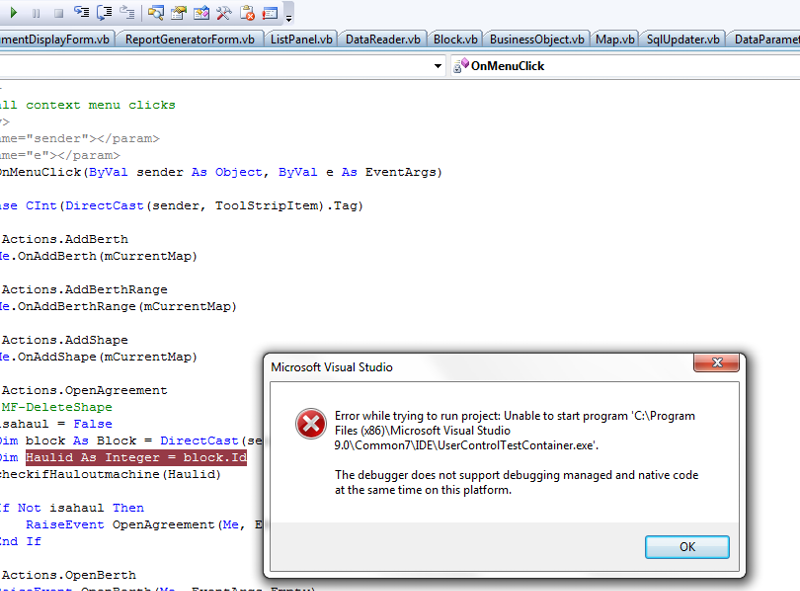This screenshot has width=800, height=591.
Task: Open the DataReader.vb file tab
Action: tap(383, 39)
